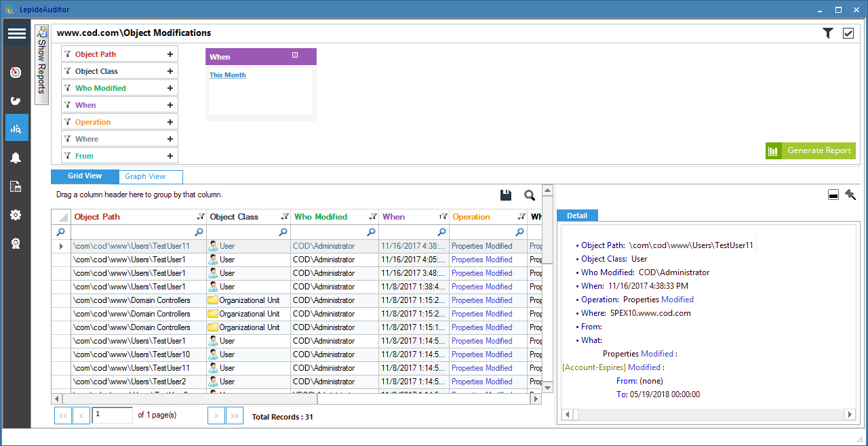Click search icon in Operation filter cell
The image size is (868, 446).
click(x=521, y=232)
